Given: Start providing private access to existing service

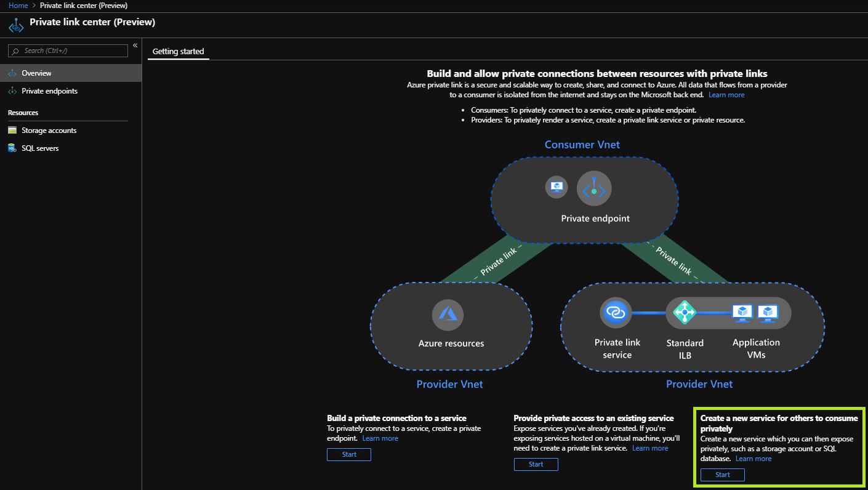Looking at the screenshot, I should point(536,465).
